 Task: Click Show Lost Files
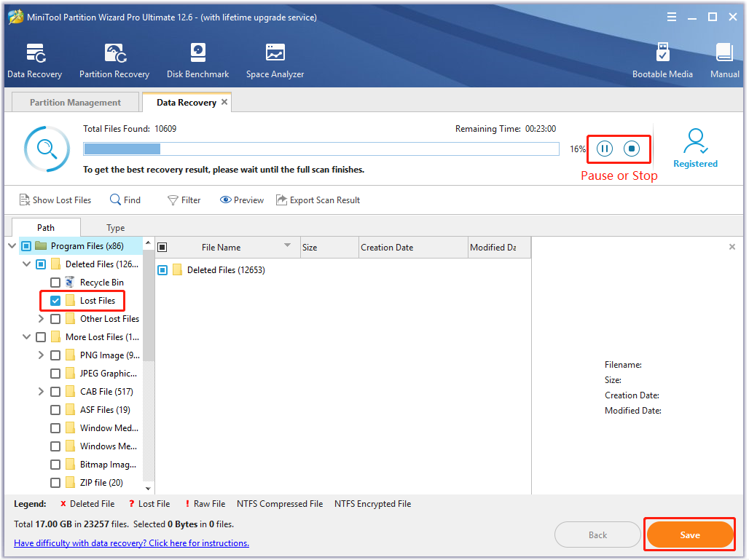(x=55, y=200)
